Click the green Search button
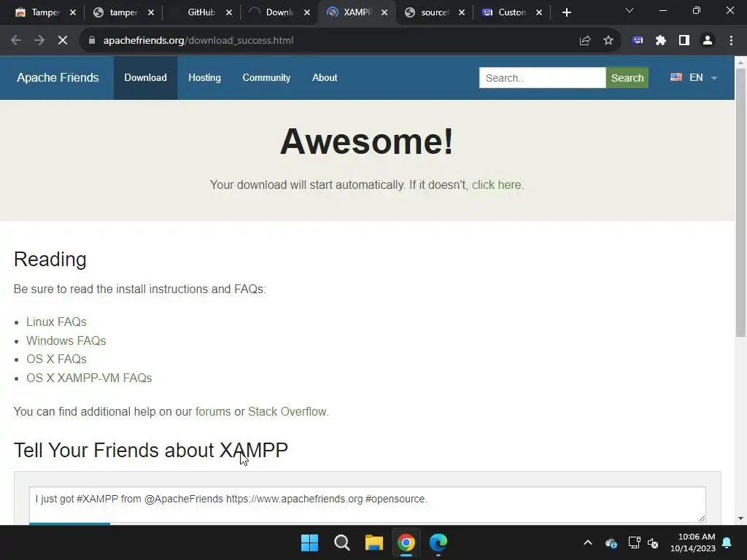The width and height of the screenshot is (747, 560). (627, 77)
